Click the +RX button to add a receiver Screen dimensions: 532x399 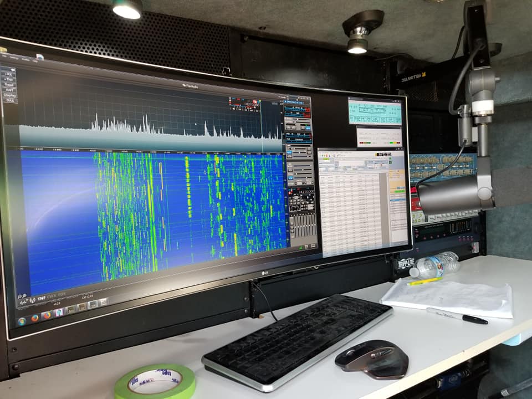pyautogui.click(x=8, y=74)
